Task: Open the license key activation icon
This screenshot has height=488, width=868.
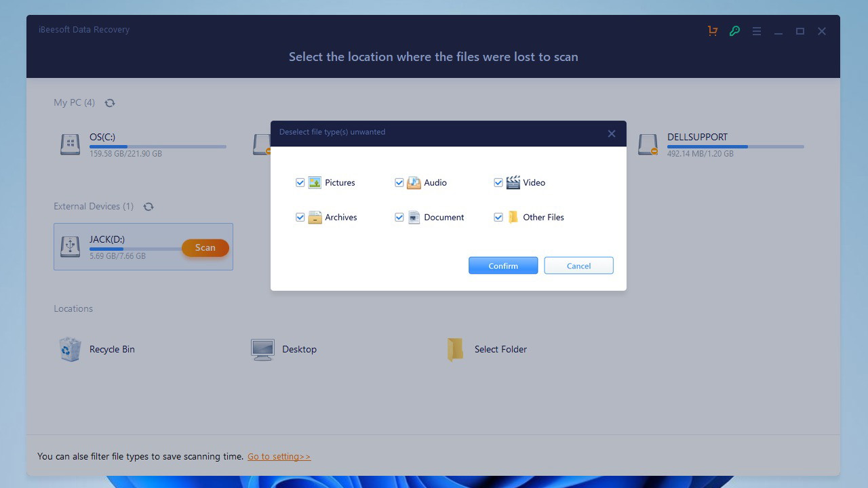Action: (734, 31)
